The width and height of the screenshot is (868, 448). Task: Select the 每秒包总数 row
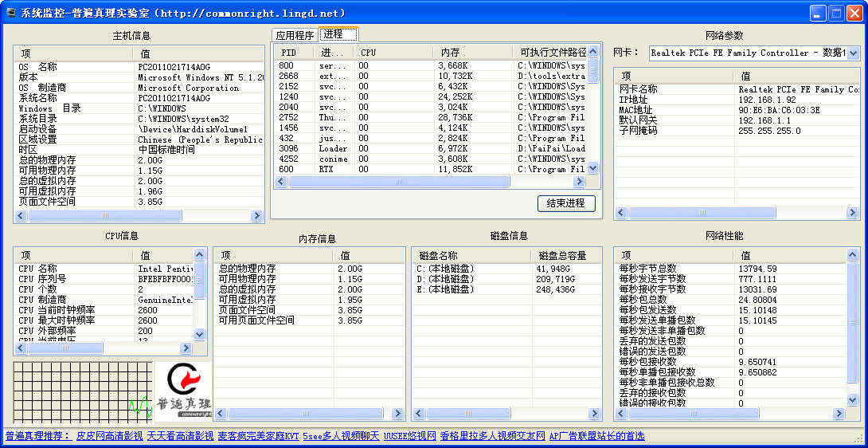click(x=731, y=300)
